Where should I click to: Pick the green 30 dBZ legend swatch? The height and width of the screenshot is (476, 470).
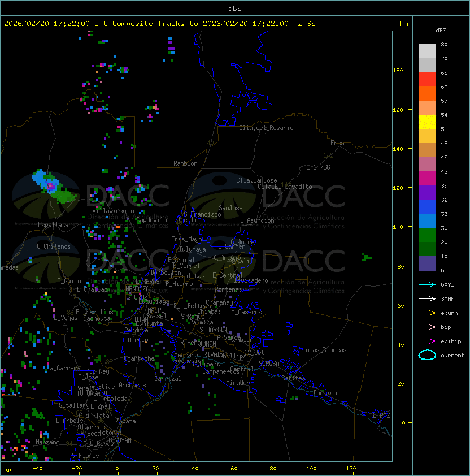tap(427, 235)
